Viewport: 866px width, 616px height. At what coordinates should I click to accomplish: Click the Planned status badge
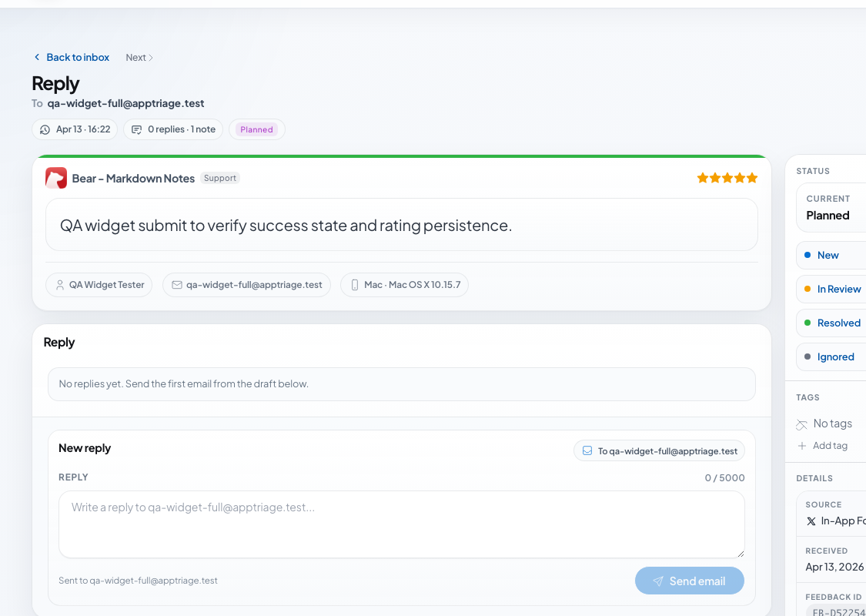tap(256, 129)
